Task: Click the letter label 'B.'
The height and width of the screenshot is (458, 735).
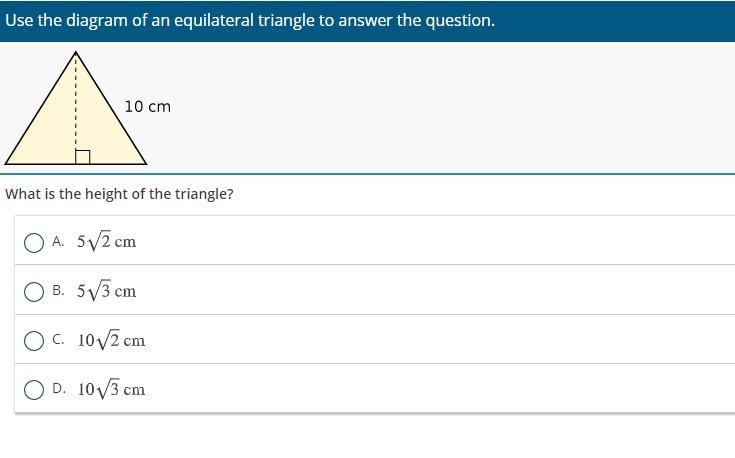Action: [58, 291]
